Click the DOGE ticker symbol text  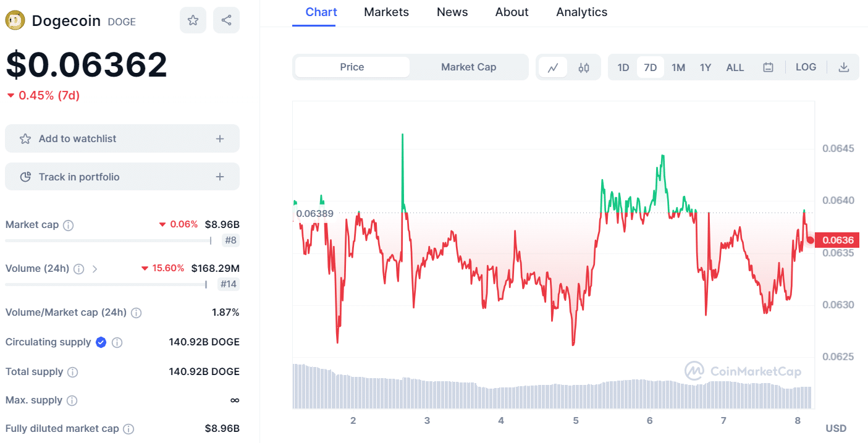tap(122, 22)
